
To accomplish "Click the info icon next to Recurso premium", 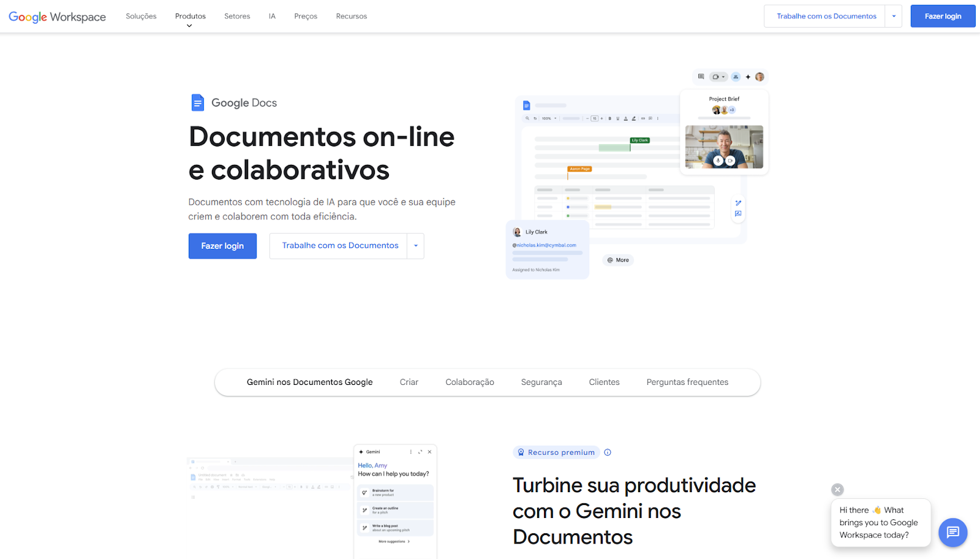I will tap(608, 452).
